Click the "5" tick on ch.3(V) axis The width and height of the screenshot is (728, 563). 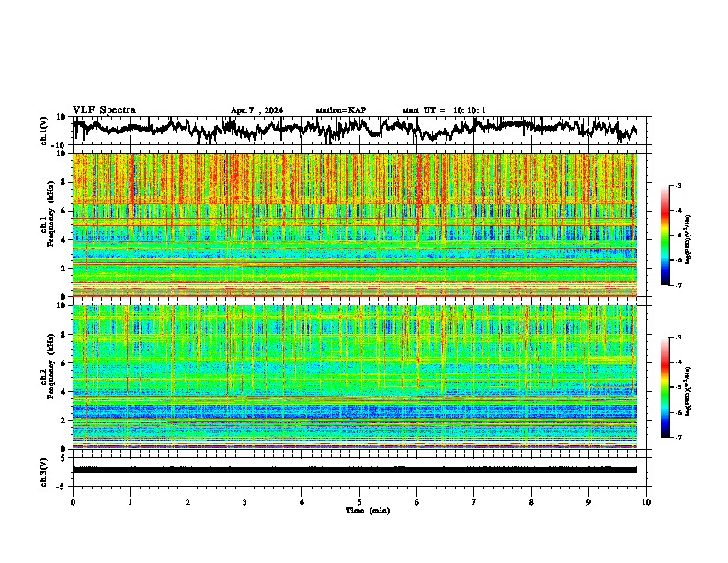tap(63, 458)
